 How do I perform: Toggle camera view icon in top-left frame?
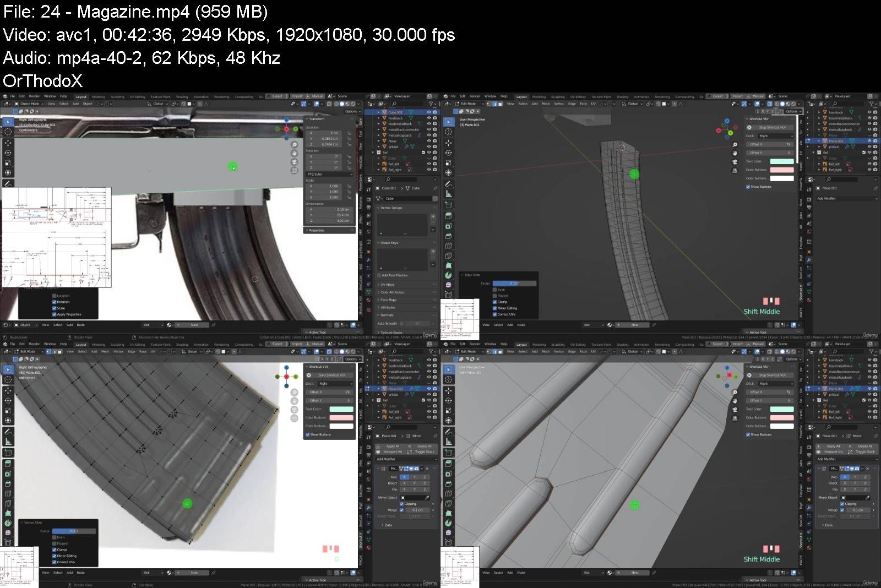coord(295,162)
